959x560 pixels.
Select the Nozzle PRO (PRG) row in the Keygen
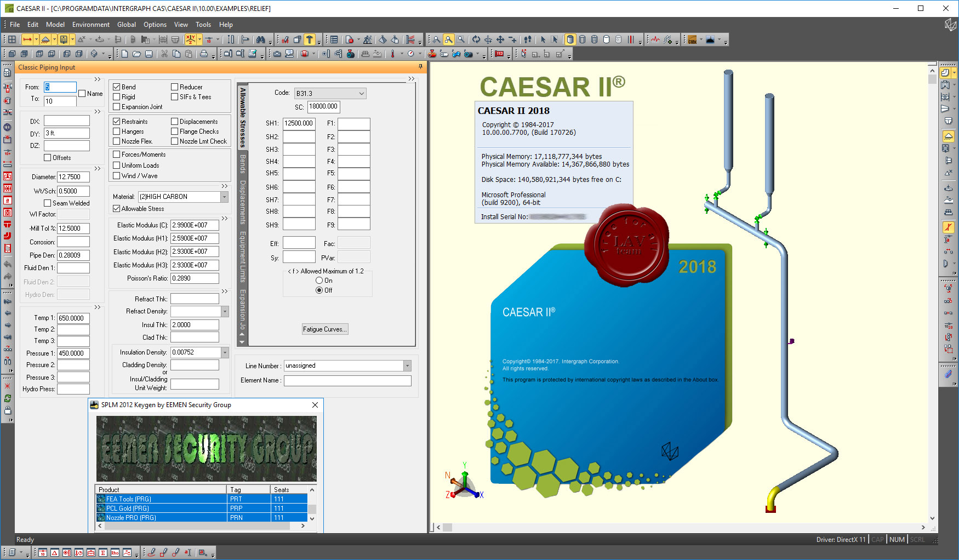tap(202, 517)
